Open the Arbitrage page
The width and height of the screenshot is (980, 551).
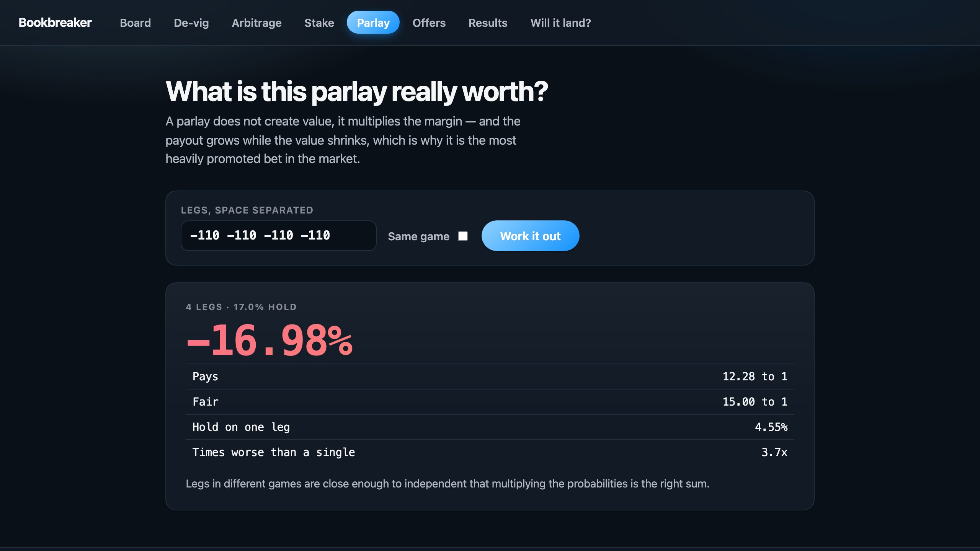[x=256, y=23]
